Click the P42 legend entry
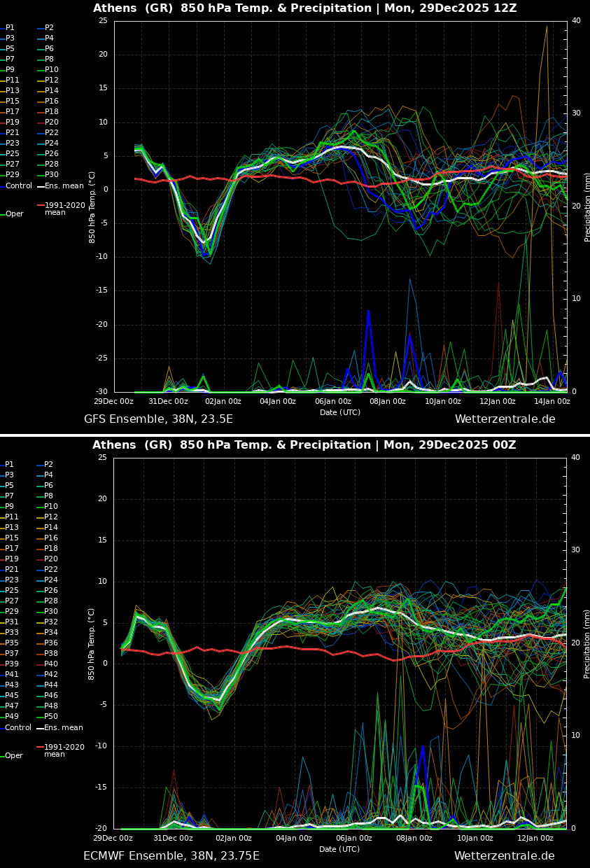 (52, 675)
